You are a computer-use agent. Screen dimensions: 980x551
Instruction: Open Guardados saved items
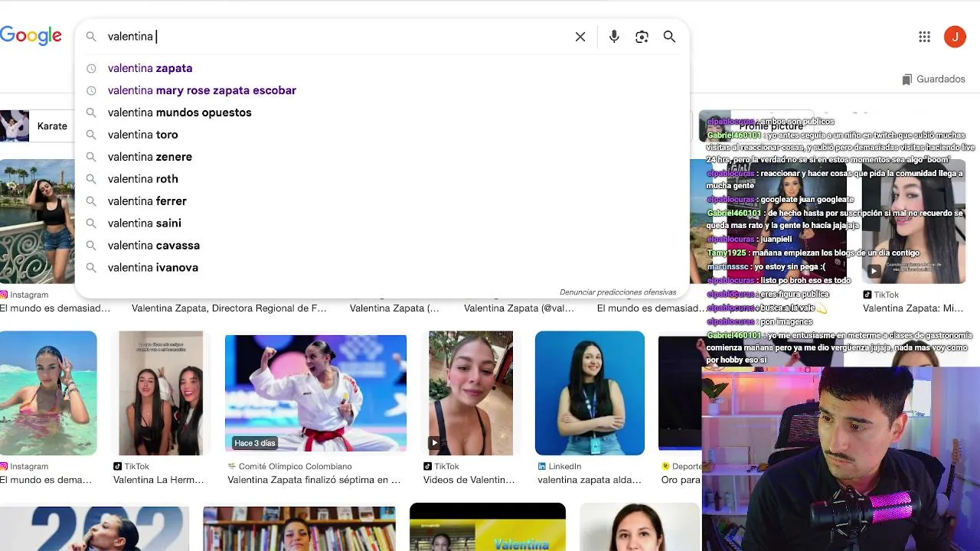point(933,79)
